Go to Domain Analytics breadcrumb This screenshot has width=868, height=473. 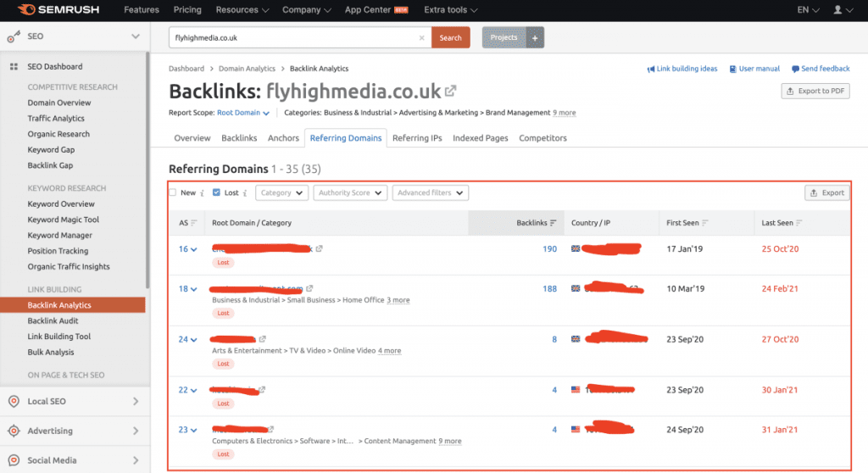(247, 69)
